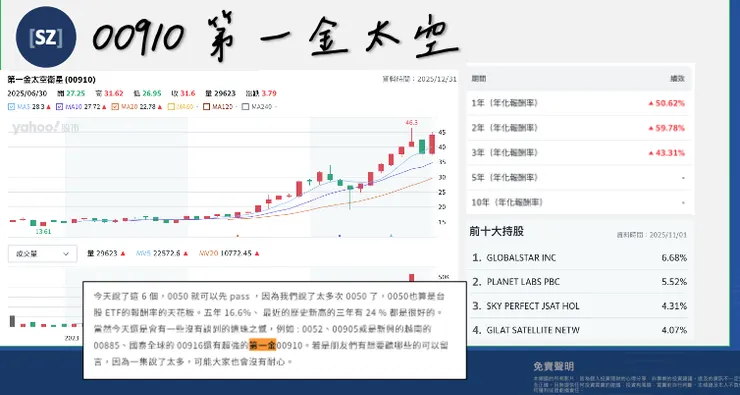Click the holding GLOBALSTAR INC
740x395 pixels.
pyautogui.click(x=521, y=258)
